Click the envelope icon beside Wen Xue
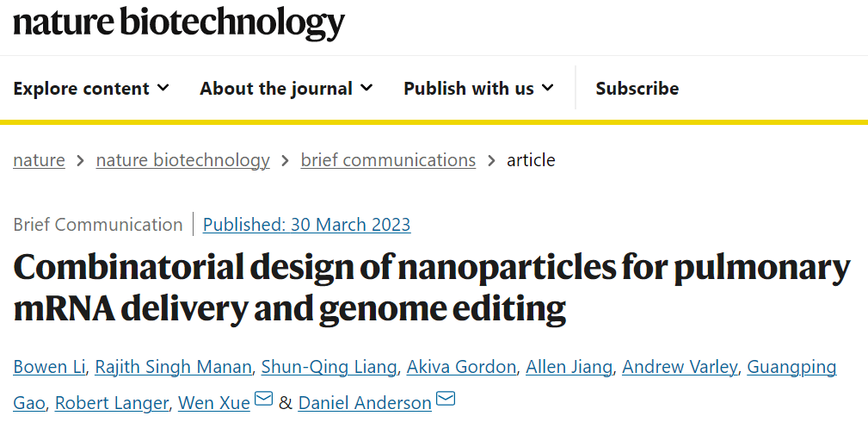The image size is (868, 422). 264,399
